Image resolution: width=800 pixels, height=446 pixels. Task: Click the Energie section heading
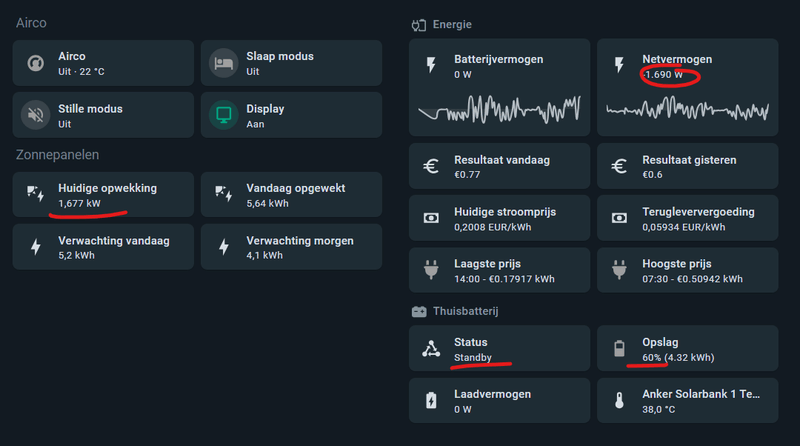coord(452,24)
